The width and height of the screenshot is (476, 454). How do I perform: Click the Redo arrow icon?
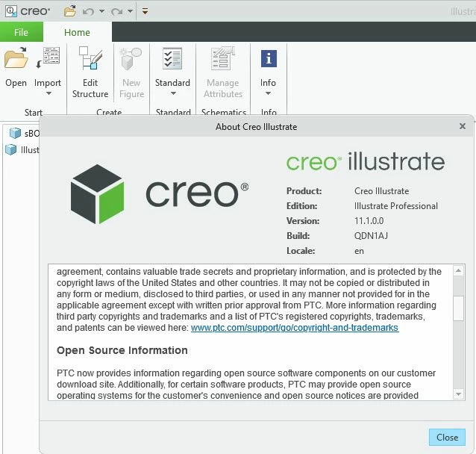tap(116, 11)
